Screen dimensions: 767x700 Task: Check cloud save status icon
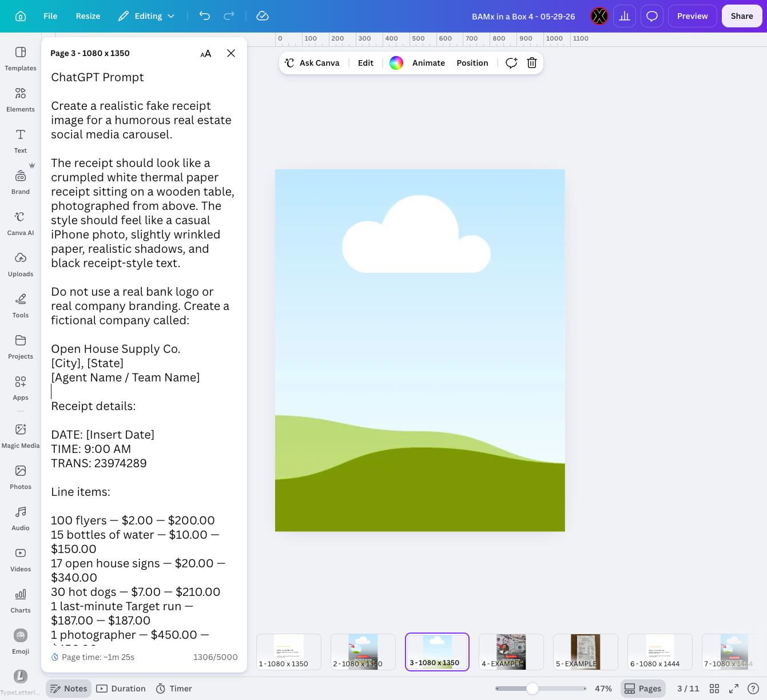tap(263, 16)
